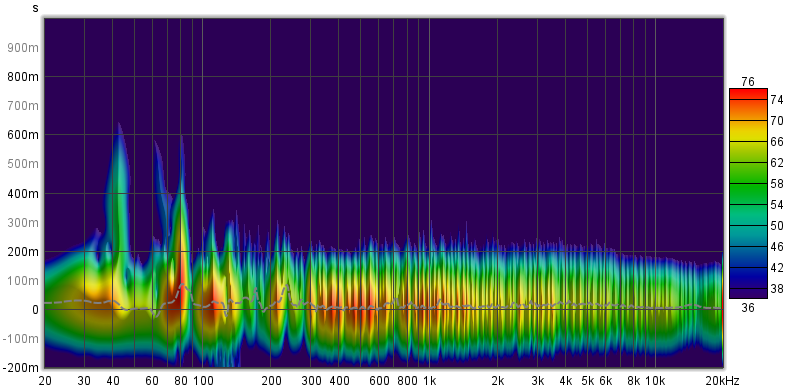The height and width of the screenshot is (392, 800).
Task: Select the 58 level on the color legend
Action: point(777,183)
